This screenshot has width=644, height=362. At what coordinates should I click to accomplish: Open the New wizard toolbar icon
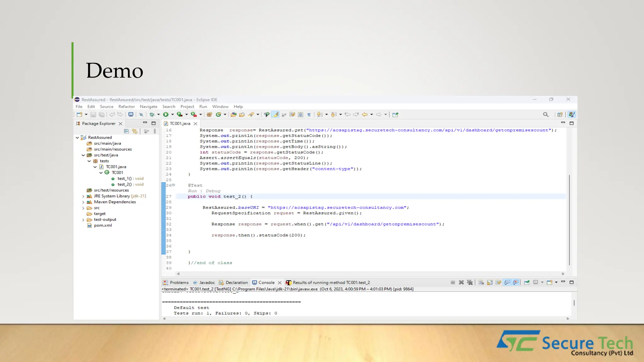[80, 114]
